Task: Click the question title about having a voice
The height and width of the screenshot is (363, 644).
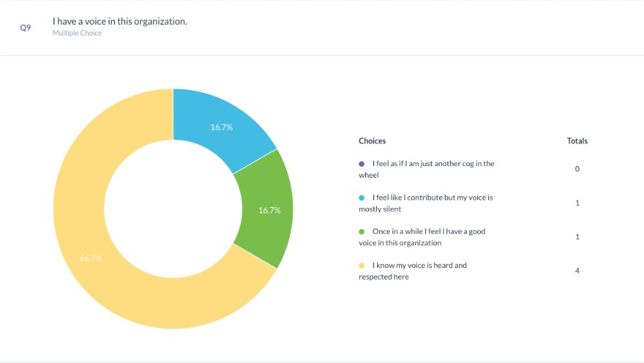Action: coord(120,22)
